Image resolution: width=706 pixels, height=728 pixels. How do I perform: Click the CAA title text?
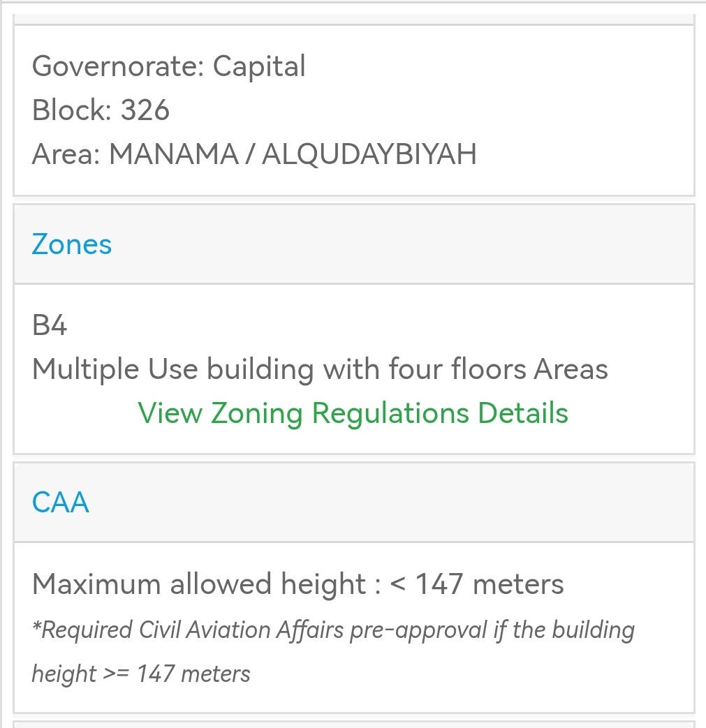point(61,502)
